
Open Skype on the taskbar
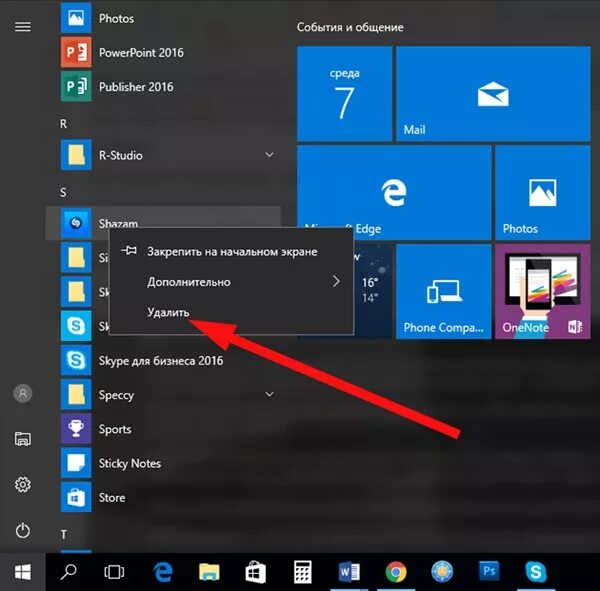coord(536,572)
